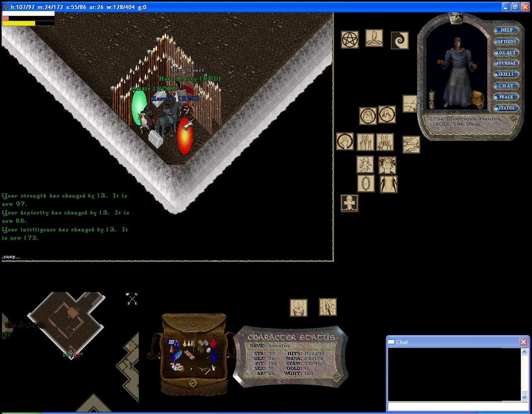Screen dimensions: 532x414
Task: Click the reagent pile in the backpack
Action: pyautogui.click(x=177, y=366)
